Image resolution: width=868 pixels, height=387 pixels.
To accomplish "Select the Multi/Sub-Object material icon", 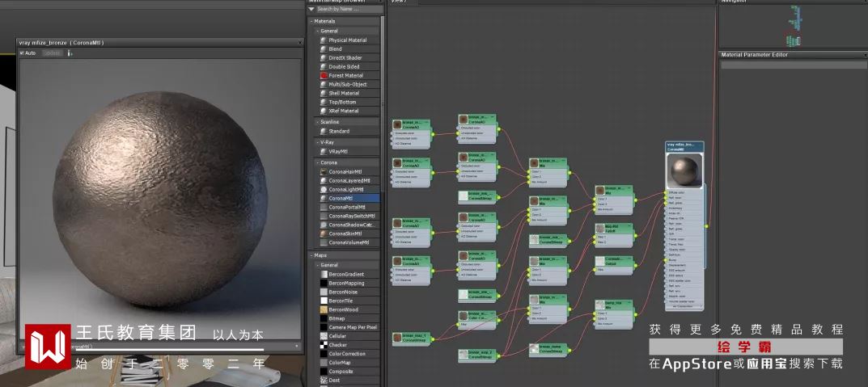I will [x=324, y=85].
